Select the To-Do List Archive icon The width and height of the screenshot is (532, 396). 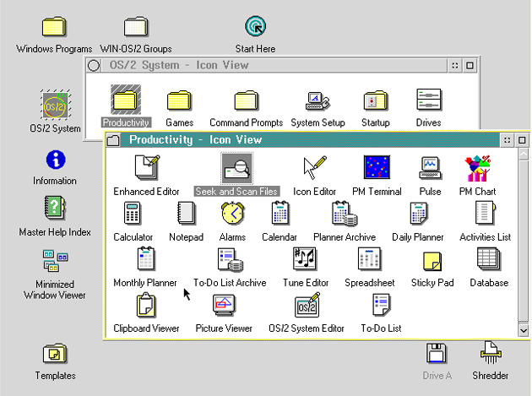pyautogui.click(x=231, y=259)
